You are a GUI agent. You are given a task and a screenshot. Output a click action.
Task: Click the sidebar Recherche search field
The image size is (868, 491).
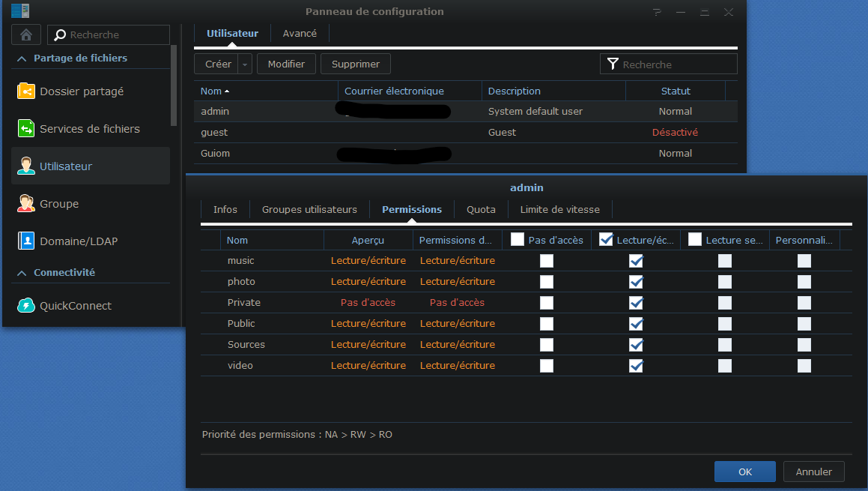point(109,35)
